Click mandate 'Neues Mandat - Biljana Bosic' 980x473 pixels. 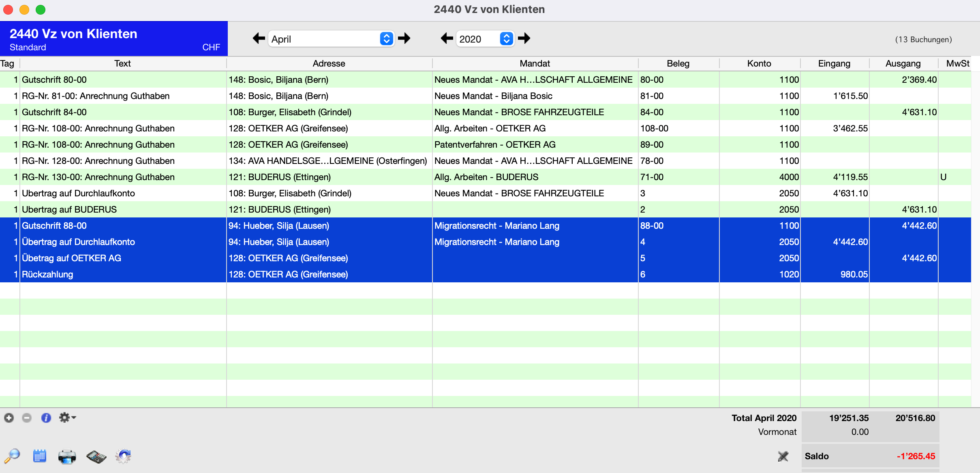coord(493,96)
